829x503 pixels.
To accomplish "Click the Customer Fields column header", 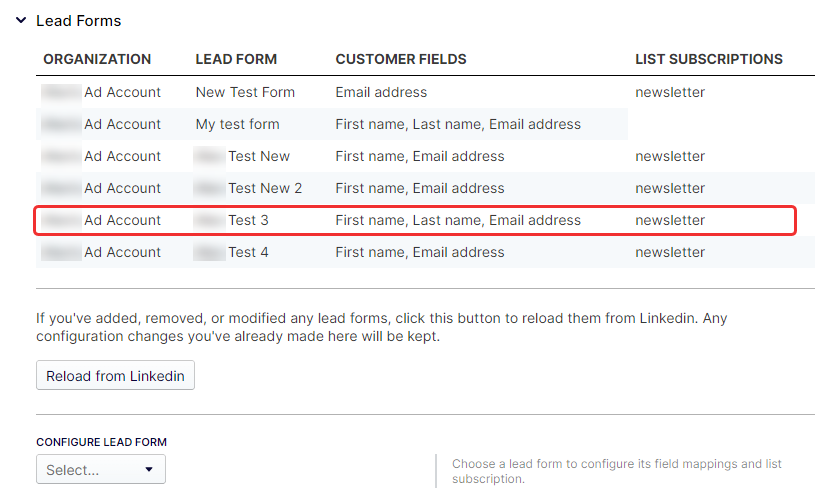I will coord(401,60).
